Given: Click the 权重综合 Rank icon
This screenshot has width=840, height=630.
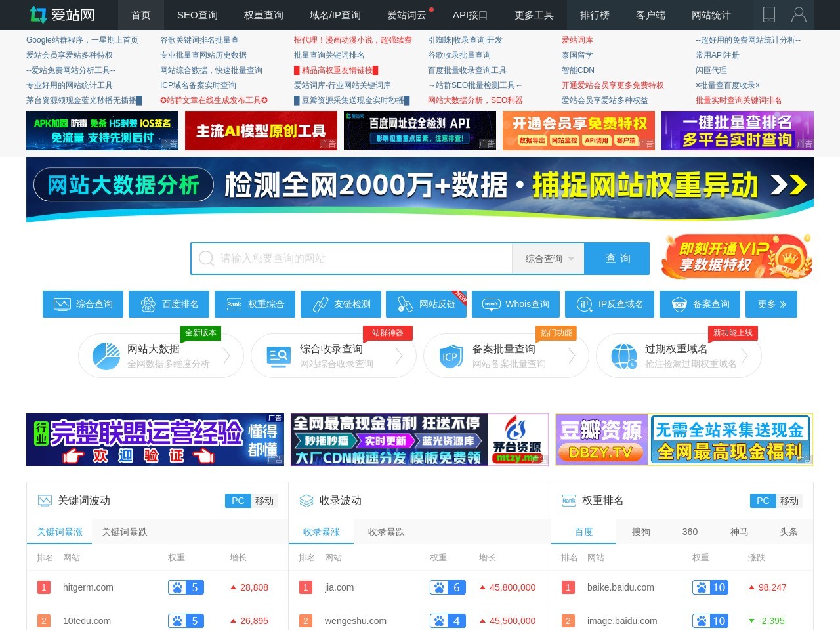Looking at the screenshot, I should click(234, 304).
